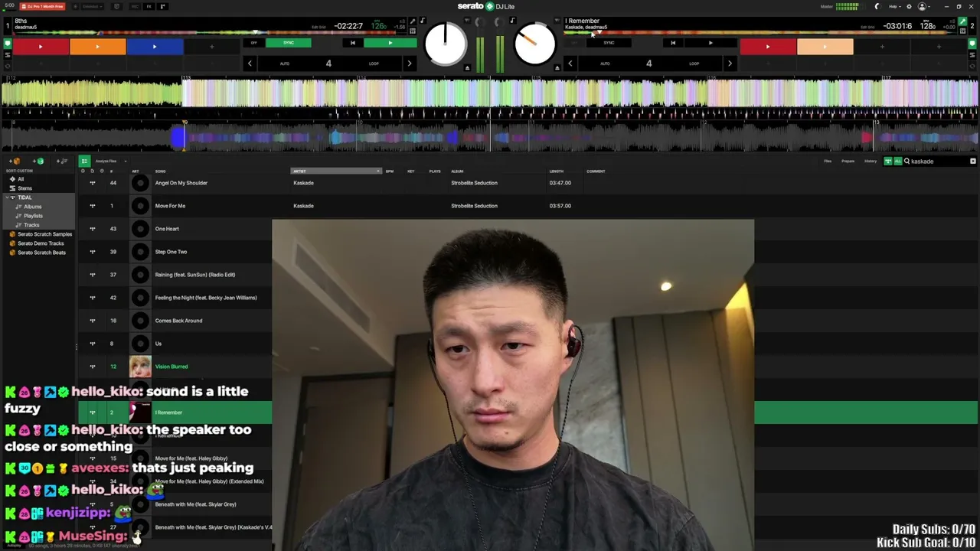Image resolution: width=980 pixels, height=551 pixels.
Task: Open TIDAL Albums
Action: 32,207
